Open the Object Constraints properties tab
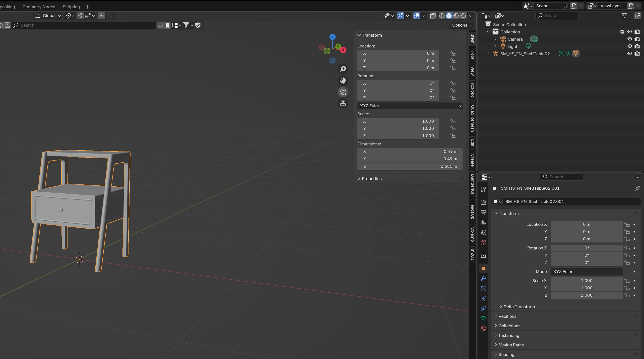 click(x=483, y=309)
